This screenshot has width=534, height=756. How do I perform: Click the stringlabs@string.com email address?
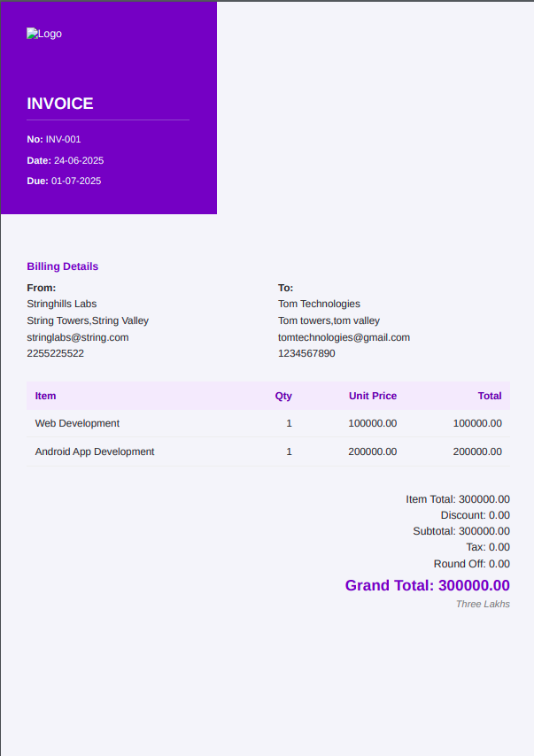(x=78, y=337)
